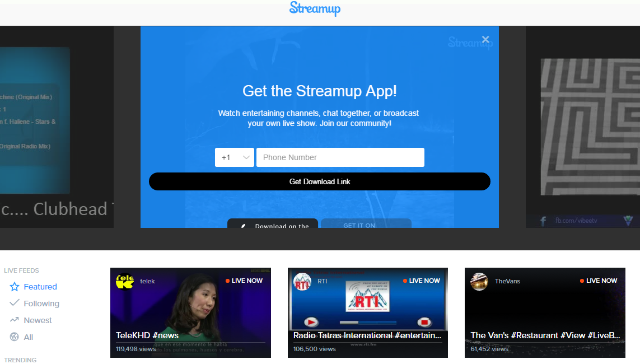Click the Get It On Google Play badge
Image resolution: width=640 pixels, height=364 pixels.
coord(366,223)
